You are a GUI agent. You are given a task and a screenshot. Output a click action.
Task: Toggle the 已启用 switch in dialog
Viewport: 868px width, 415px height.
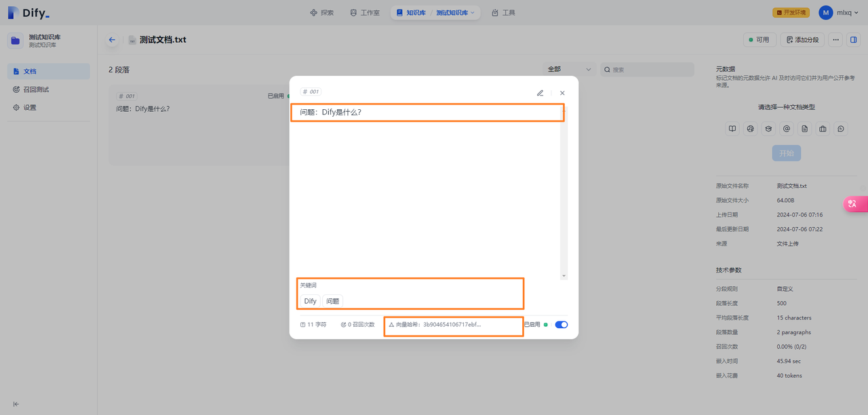(x=561, y=325)
